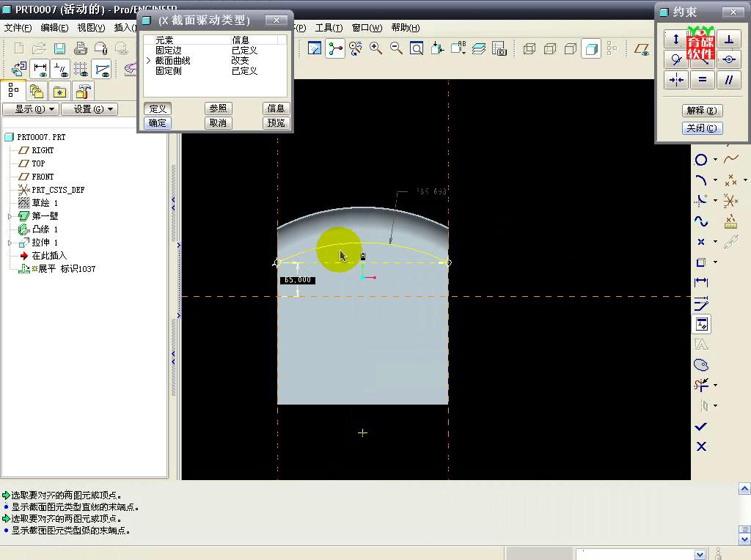Toggle the hidden line display mode

tap(550, 48)
